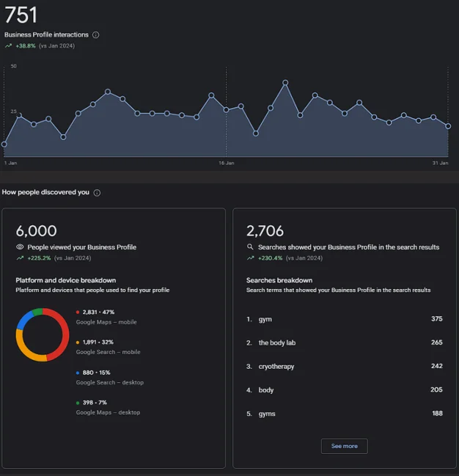Click the highest peak data point on chart
Viewport: 459px width, 476px height.
click(x=285, y=83)
